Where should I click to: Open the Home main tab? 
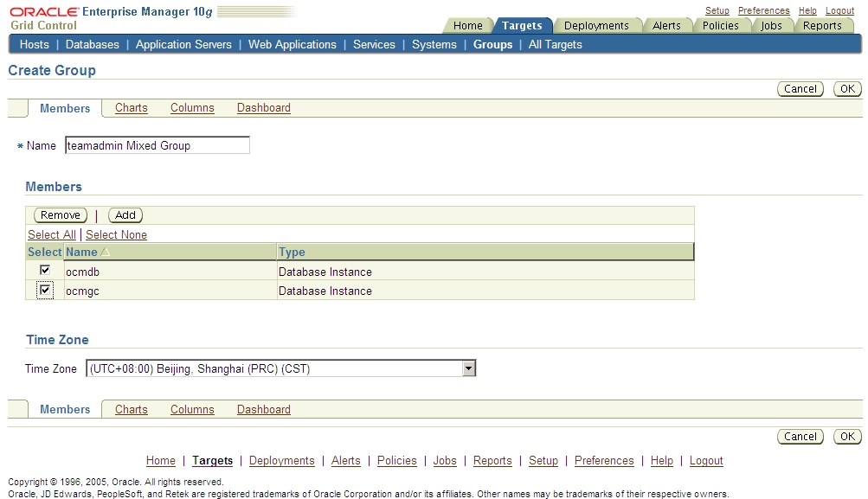(468, 25)
